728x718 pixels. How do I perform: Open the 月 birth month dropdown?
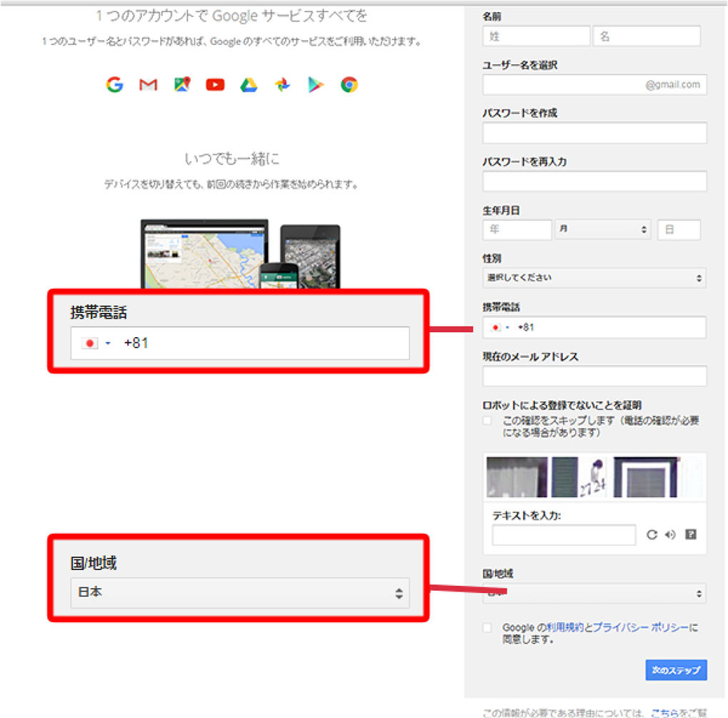point(602,229)
